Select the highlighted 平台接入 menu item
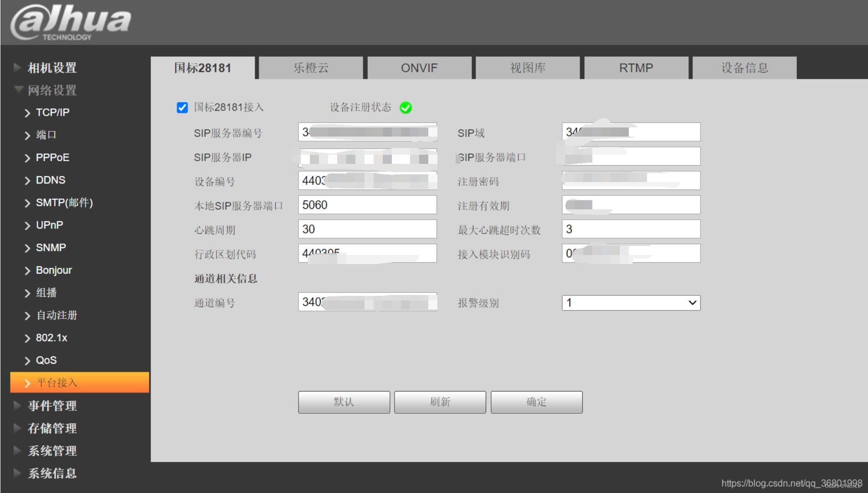868x493 pixels. [x=80, y=382]
